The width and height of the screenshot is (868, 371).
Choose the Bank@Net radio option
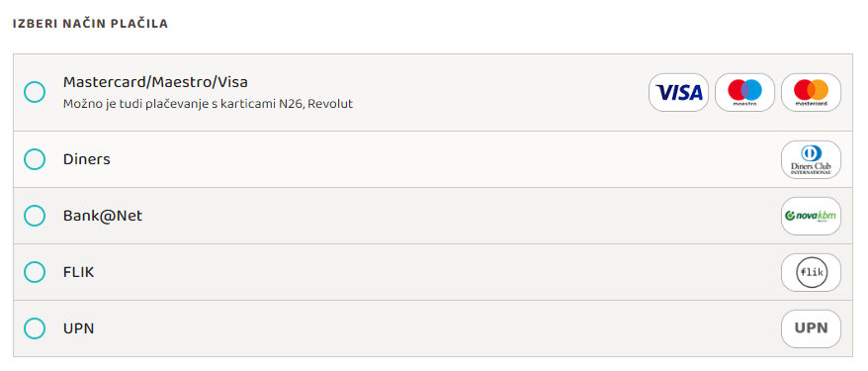(35, 216)
